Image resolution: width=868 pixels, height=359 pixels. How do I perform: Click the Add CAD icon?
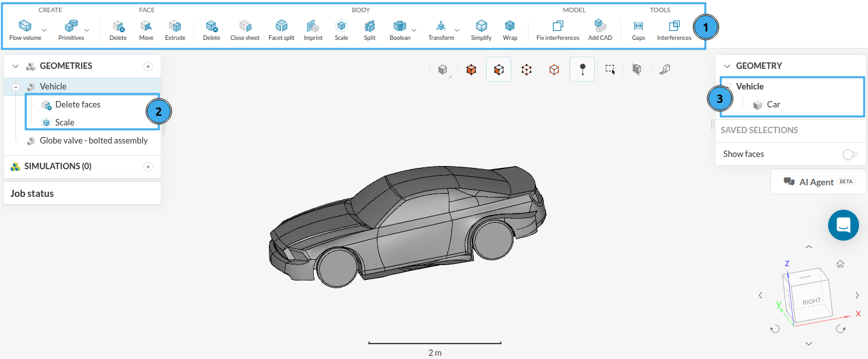[x=600, y=26]
